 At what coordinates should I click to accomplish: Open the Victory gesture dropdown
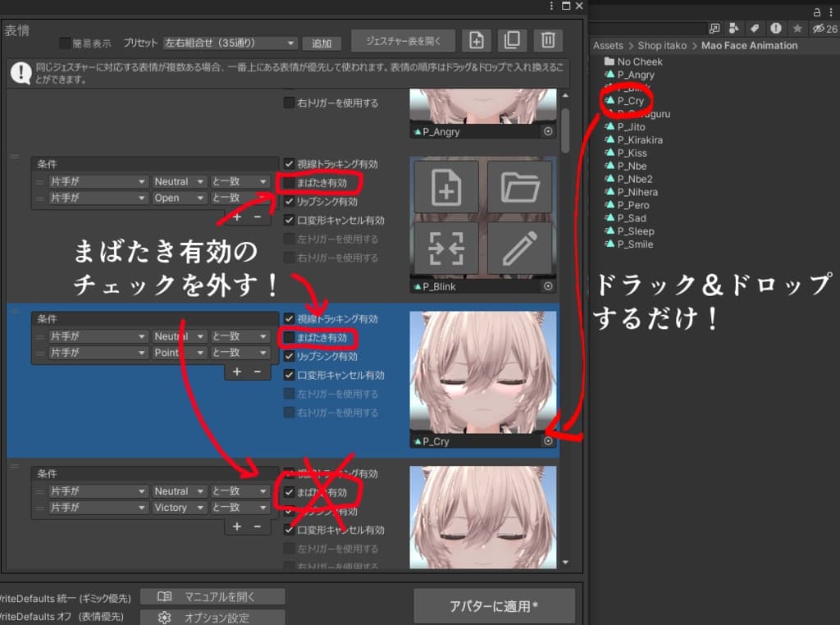pos(179,507)
